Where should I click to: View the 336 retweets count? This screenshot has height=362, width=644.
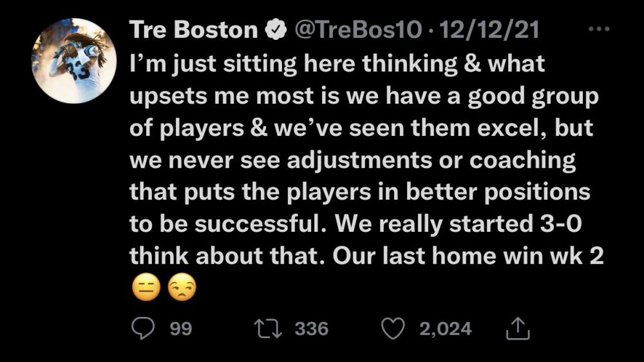click(312, 329)
